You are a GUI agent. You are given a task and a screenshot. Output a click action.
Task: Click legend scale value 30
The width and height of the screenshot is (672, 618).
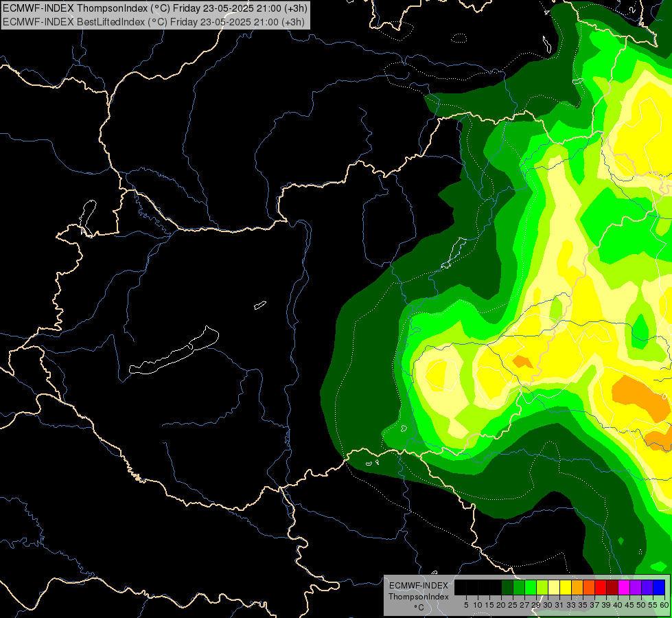[548, 605]
